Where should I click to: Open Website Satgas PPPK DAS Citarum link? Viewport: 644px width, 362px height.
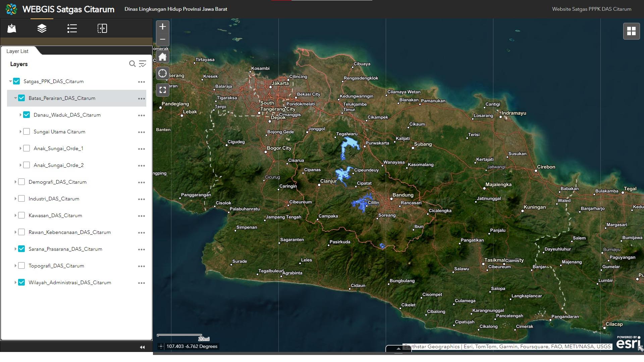[x=591, y=9]
